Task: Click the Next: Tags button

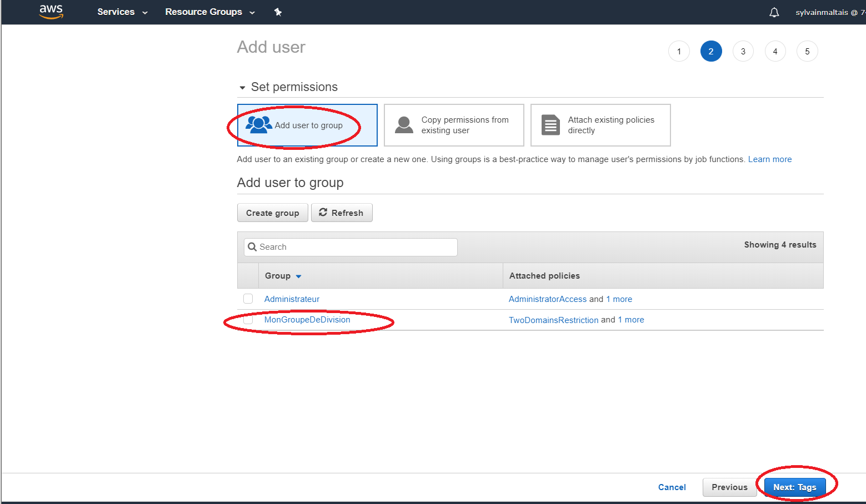Action: [x=794, y=487]
